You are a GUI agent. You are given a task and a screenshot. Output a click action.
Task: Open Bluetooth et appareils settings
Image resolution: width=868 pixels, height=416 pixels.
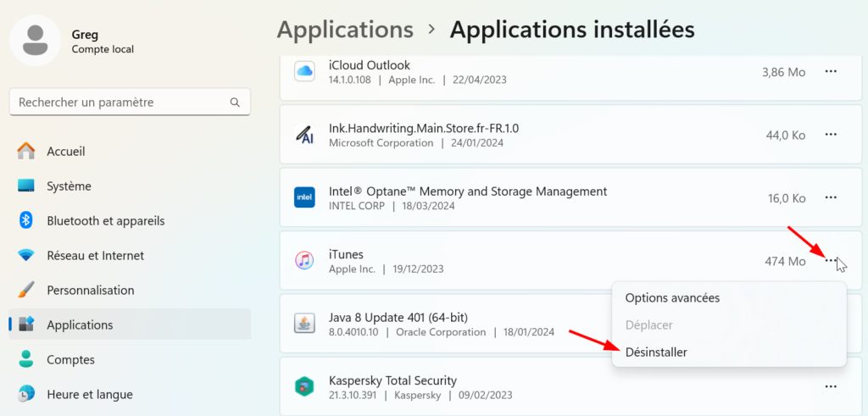coord(130,221)
